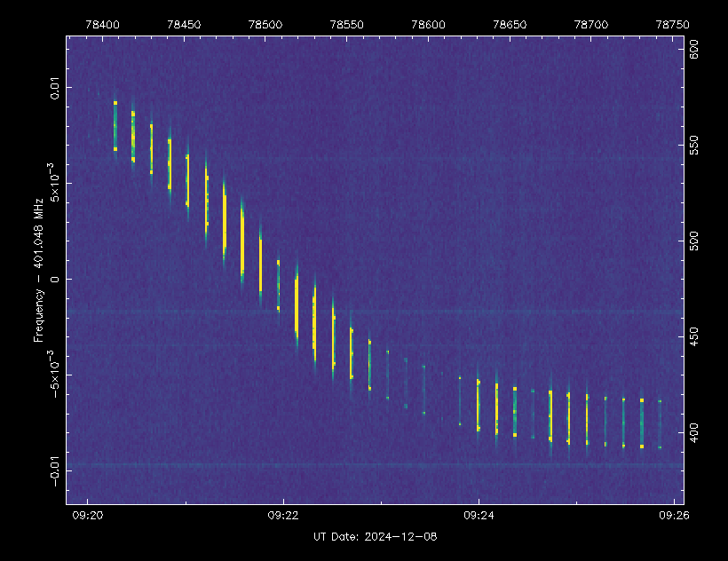Click the 09:20 time tick label
Viewport: 728px width, 561px height.
87,515
